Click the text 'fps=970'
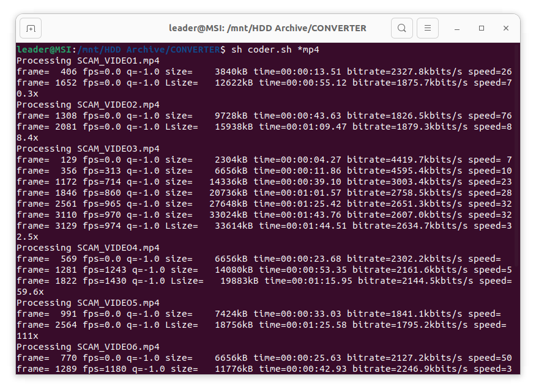536x392 pixels. 102,215
